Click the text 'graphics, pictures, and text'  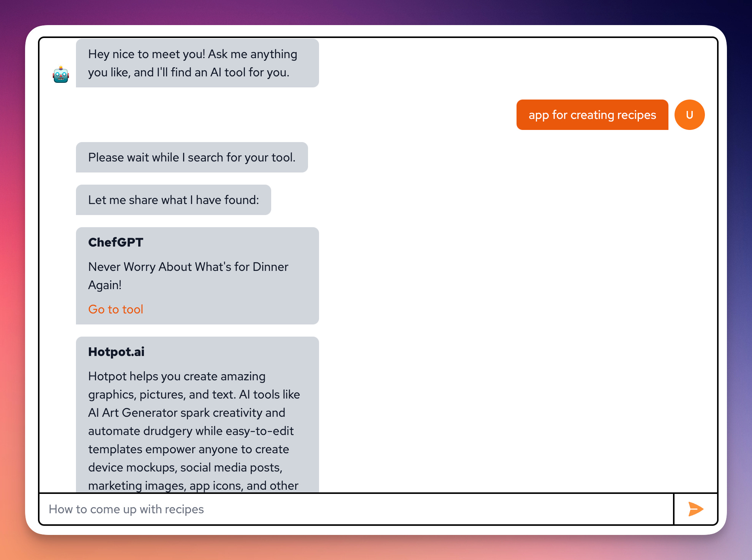[x=161, y=394]
